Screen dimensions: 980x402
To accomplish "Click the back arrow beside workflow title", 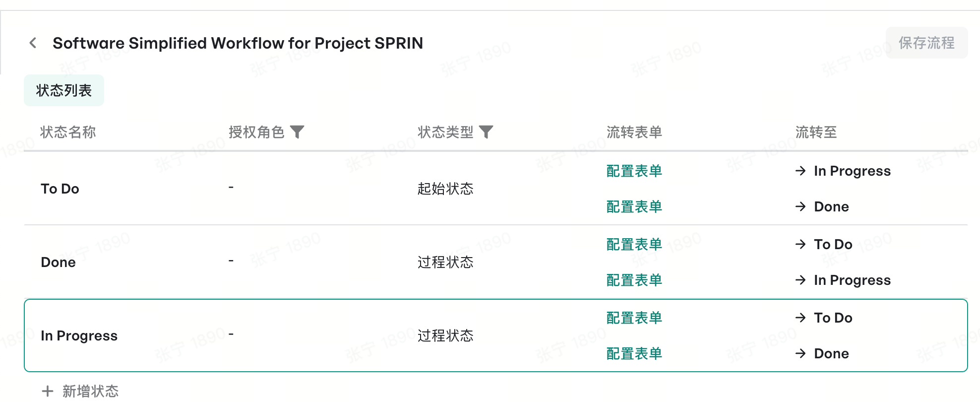I will (33, 43).
